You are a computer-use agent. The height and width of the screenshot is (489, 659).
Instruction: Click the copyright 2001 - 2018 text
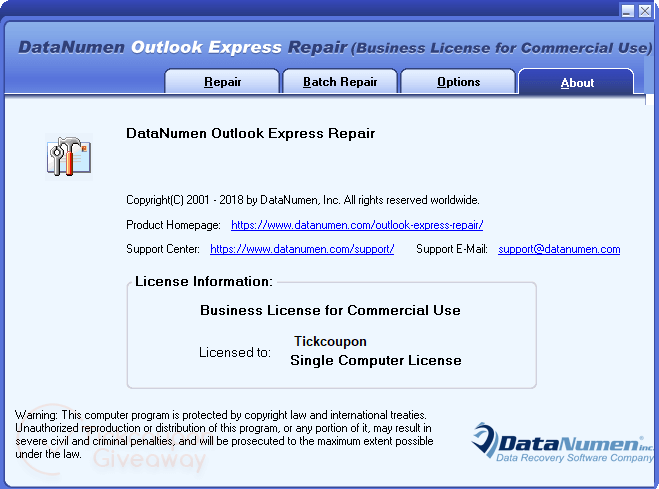[x=303, y=200]
